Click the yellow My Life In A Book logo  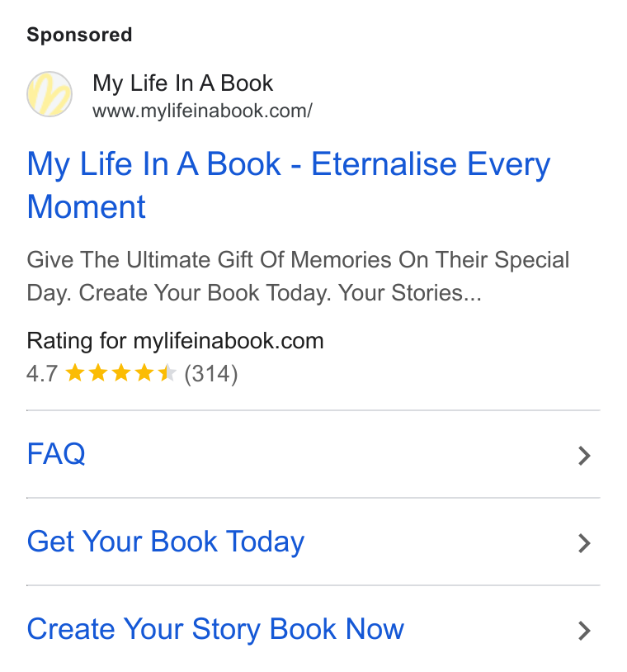[x=49, y=94]
